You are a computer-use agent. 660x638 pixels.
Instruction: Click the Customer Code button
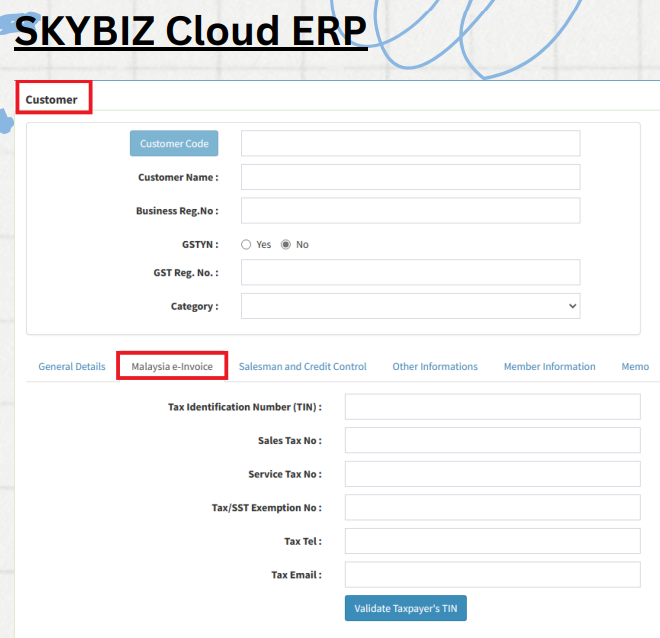174,143
